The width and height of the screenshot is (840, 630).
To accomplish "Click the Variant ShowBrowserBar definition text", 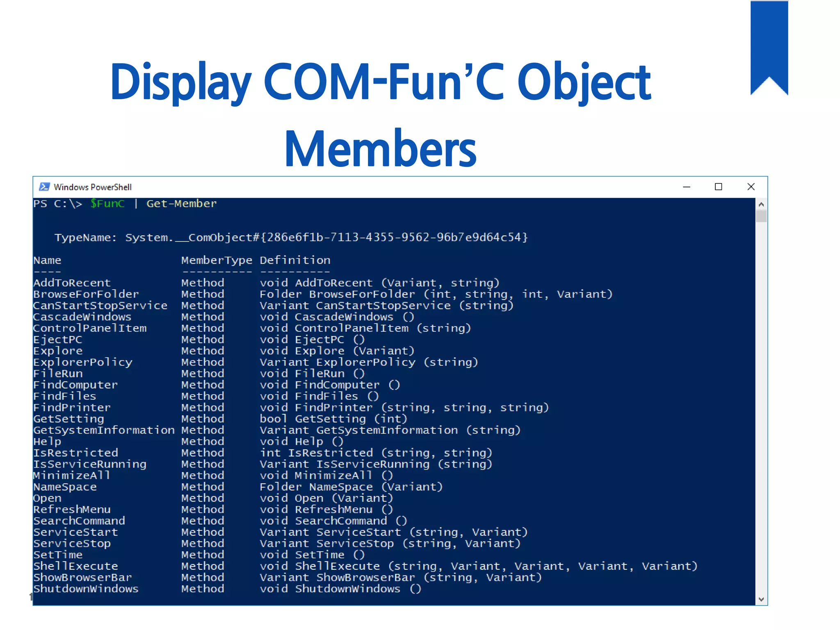I will click(x=401, y=578).
